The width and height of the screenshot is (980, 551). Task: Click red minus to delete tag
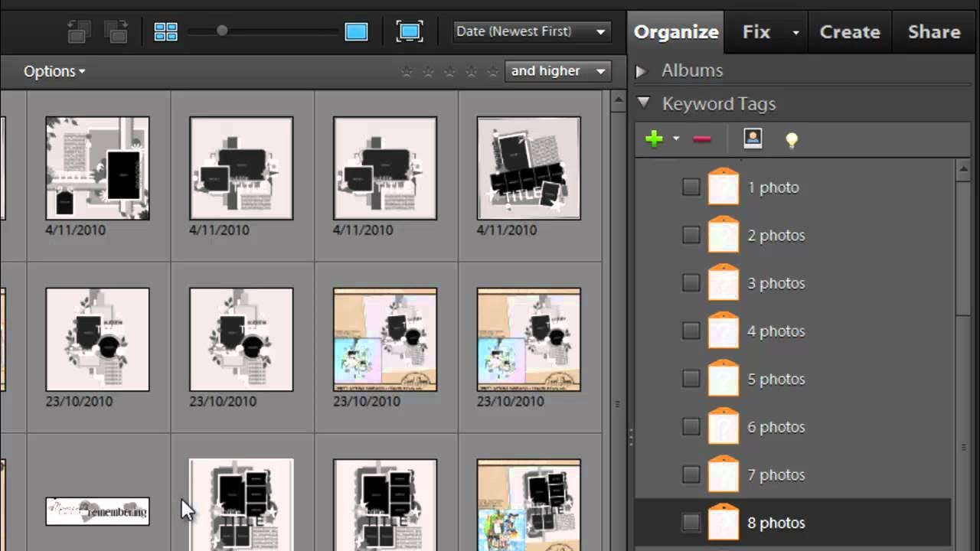(x=702, y=139)
